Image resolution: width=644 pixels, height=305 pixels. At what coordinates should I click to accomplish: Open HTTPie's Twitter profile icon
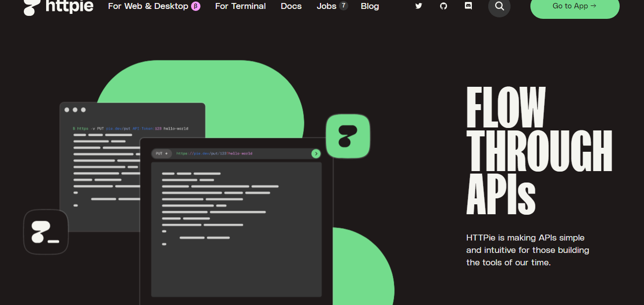(419, 6)
